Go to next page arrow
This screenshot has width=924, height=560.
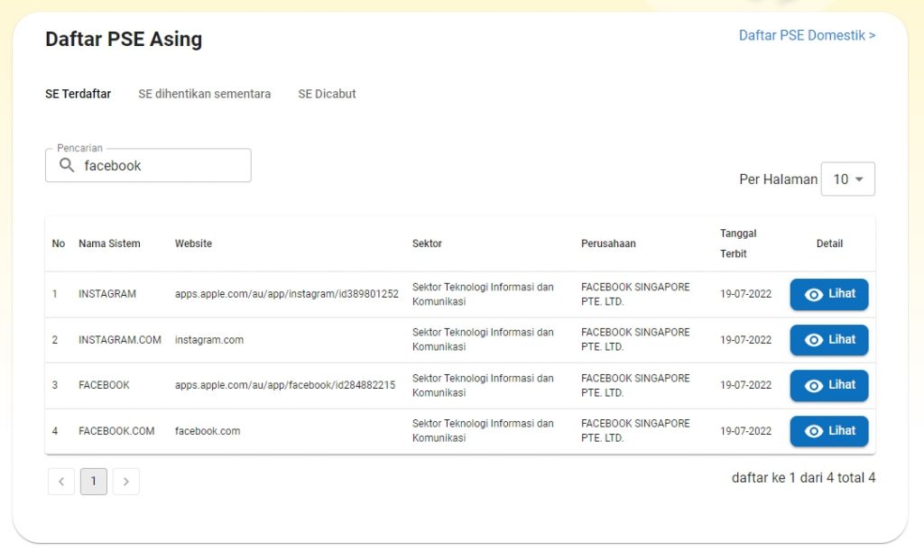125,482
